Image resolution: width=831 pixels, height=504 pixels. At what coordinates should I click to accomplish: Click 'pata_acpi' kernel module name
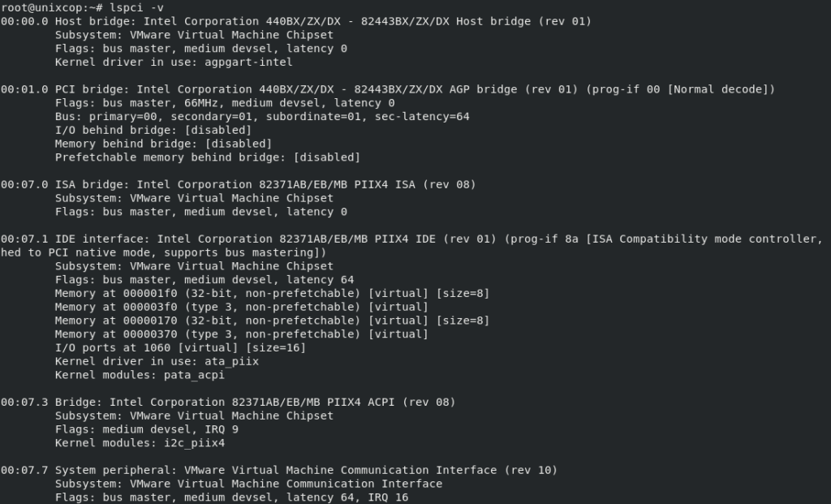pos(194,375)
